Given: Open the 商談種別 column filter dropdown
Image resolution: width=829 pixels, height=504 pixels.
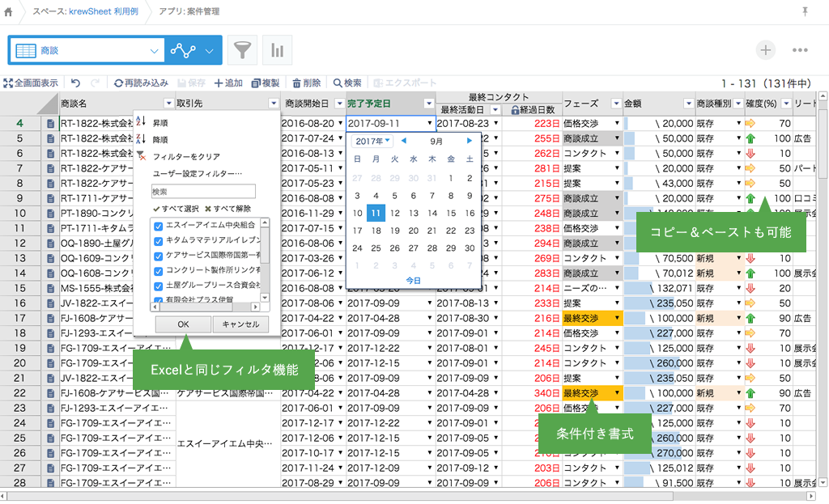Looking at the screenshot, I should [738, 104].
